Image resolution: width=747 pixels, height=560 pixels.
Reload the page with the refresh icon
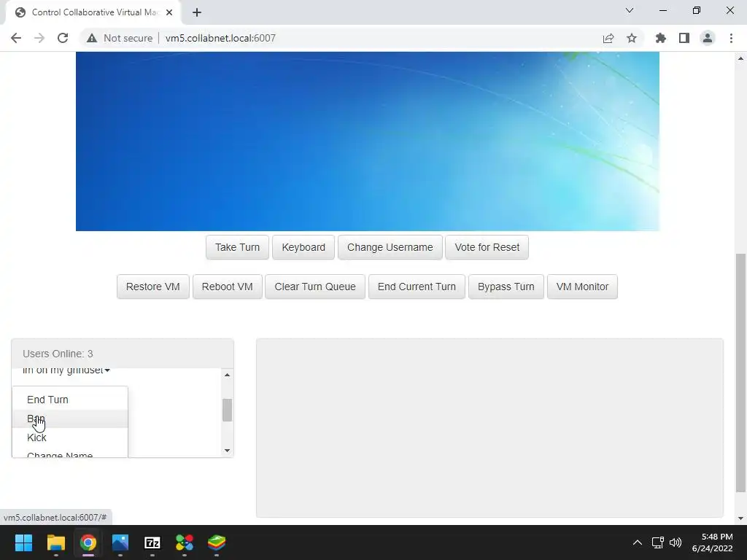click(63, 38)
